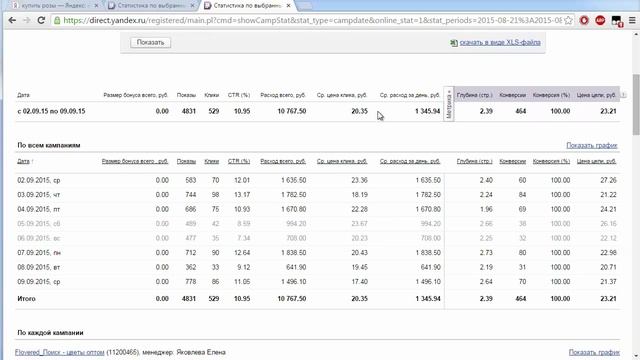Image resolution: width=640 pixels, height=360 pixels.
Task: Select the '03.09.2015, чт' date cell
Action: 38,195
